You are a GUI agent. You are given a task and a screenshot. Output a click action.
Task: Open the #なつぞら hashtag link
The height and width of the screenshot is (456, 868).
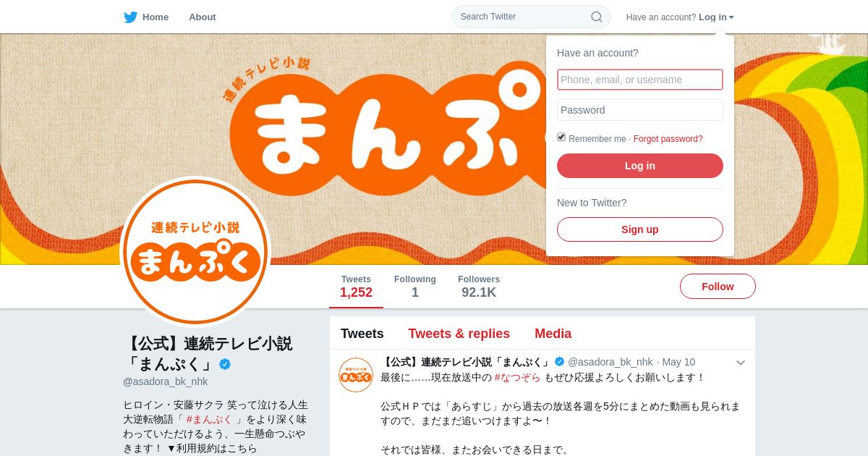(x=517, y=378)
